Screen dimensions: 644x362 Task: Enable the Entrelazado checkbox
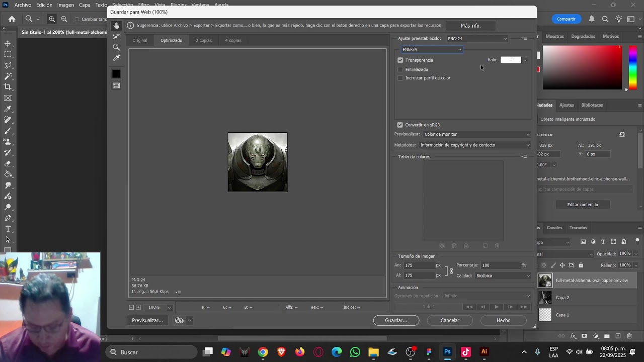point(400,69)
